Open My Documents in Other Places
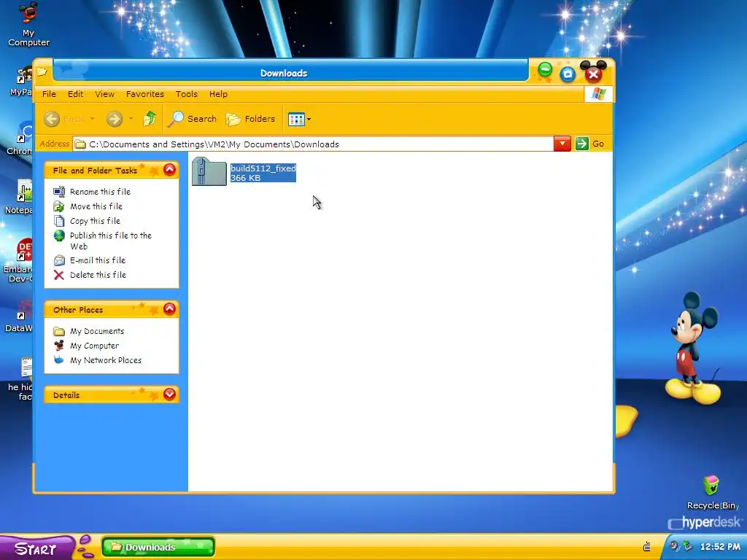 97,331
